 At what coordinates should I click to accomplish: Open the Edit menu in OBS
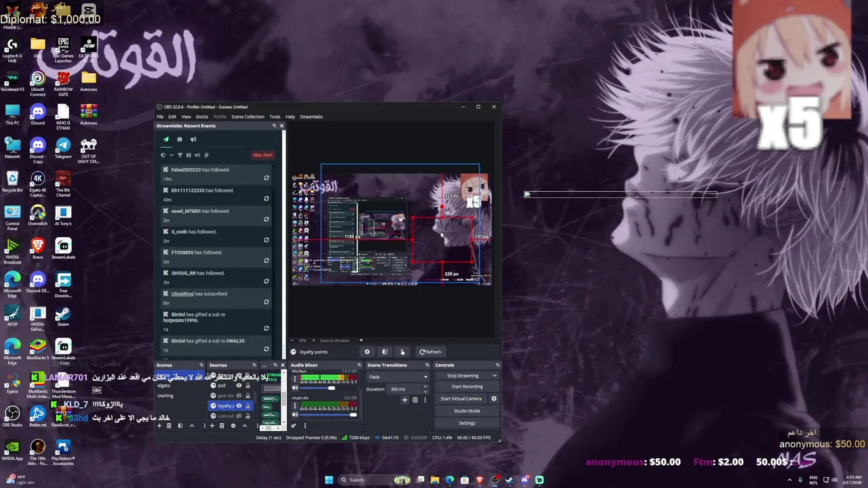tap(172, 117)
